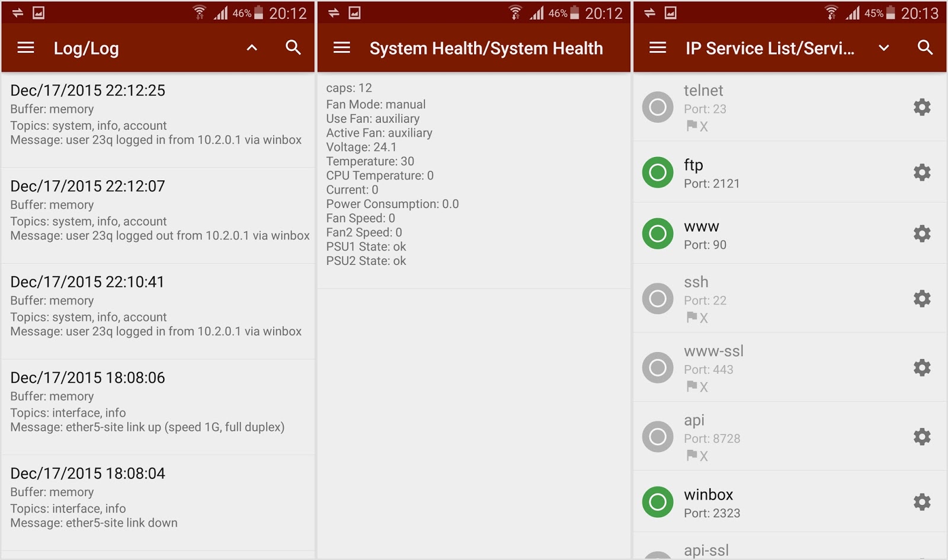The width and height of the screenshot is (948, 560).
Task: Select log entry Dec/17/2015 22:10:41
Action: (x=158, y=312)
